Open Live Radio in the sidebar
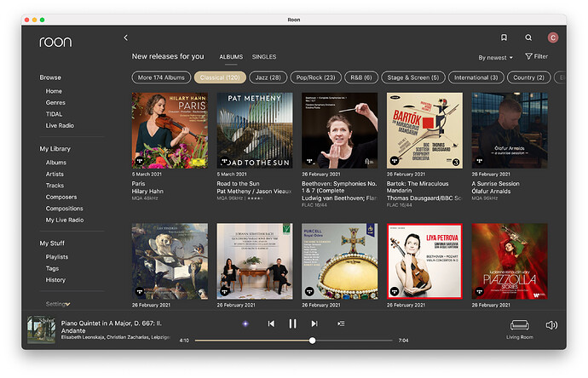The width and height of the screenshot is (588, 378). pyautogui.click(x=60, y=125)
